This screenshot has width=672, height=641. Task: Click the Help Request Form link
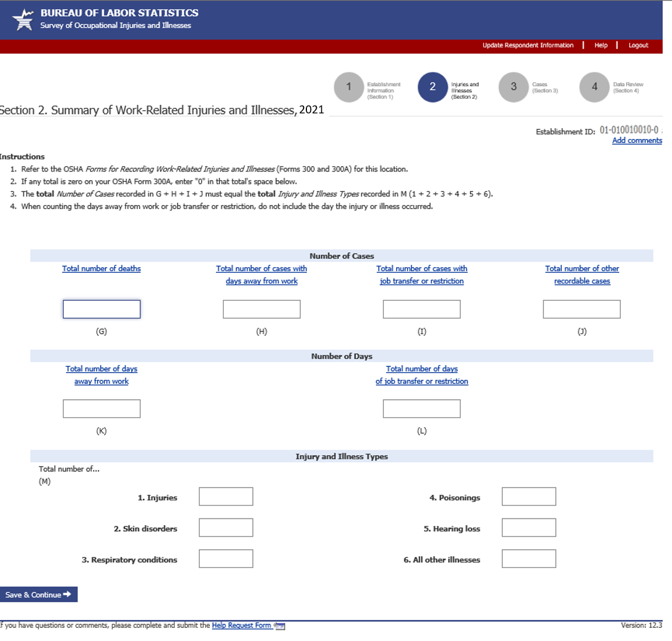pyautogui.click(x=241, y=626)
